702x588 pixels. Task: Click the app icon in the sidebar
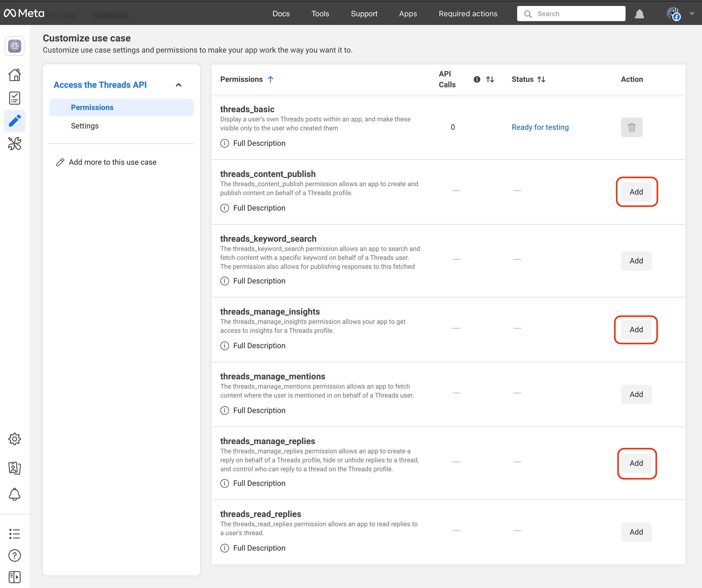[15, 46]
